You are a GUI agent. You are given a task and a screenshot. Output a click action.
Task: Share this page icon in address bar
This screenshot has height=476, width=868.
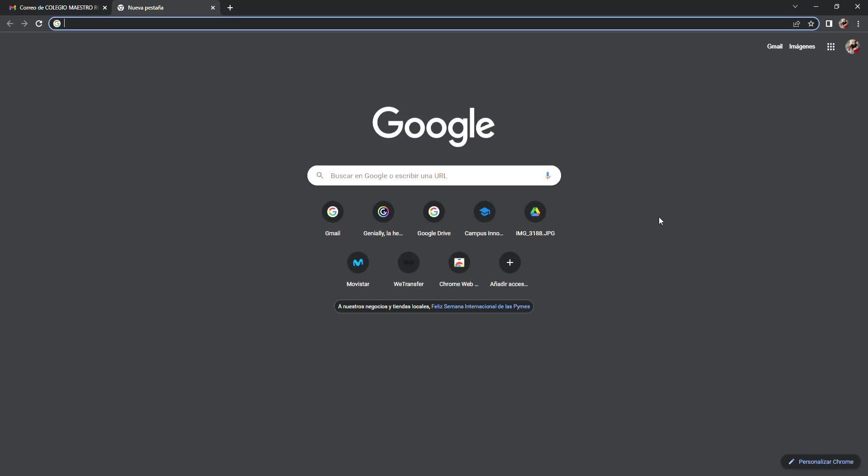coord(797,24)
